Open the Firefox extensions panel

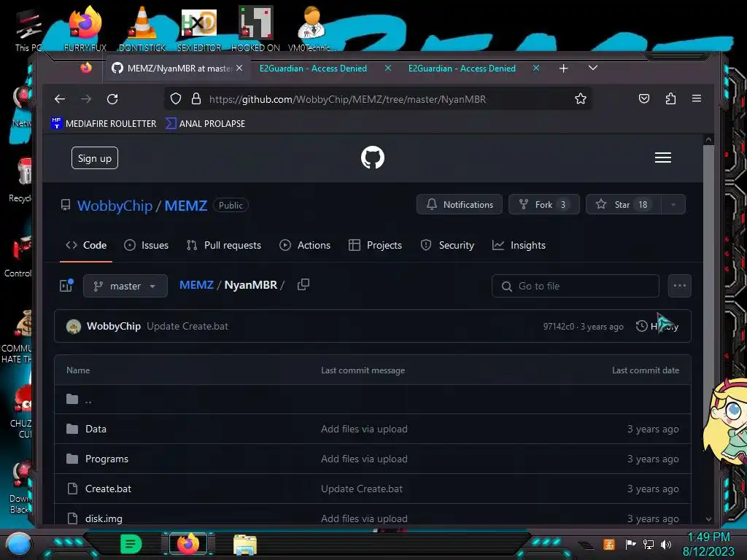670,98
